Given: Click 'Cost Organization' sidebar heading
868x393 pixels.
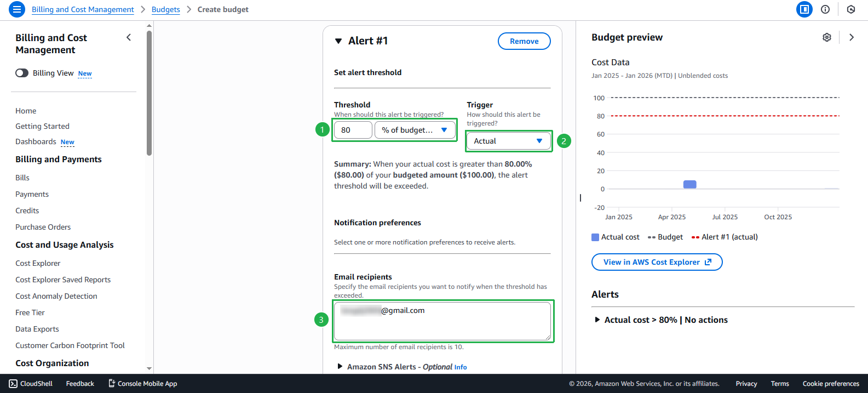Looking at the screenshot, I should (52, 363).
